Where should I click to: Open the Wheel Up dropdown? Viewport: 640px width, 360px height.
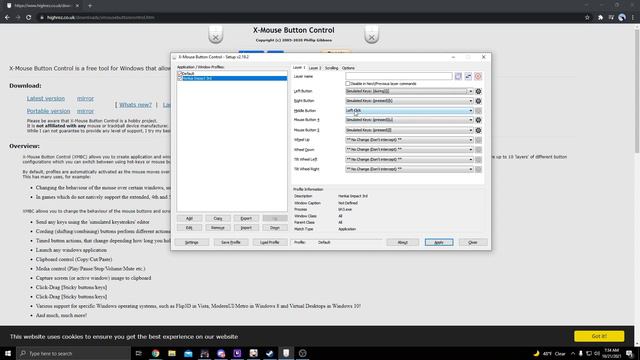point(409,140)
